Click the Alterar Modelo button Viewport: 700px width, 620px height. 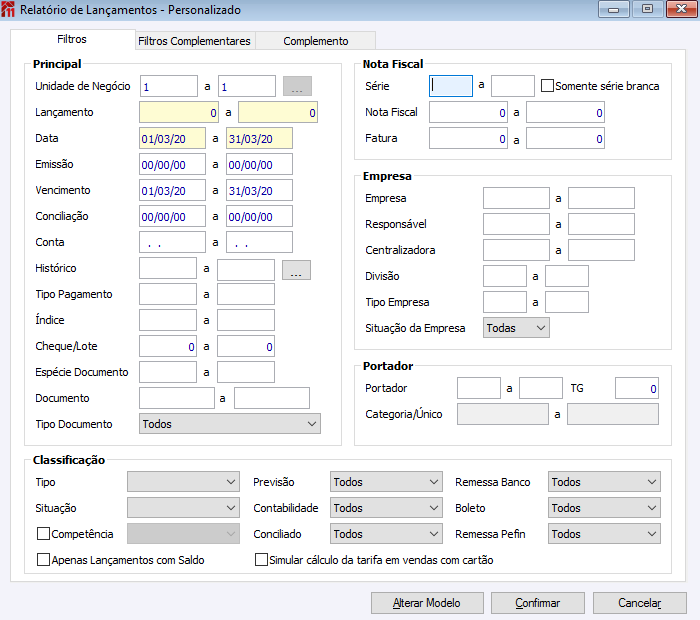[427, 603]
